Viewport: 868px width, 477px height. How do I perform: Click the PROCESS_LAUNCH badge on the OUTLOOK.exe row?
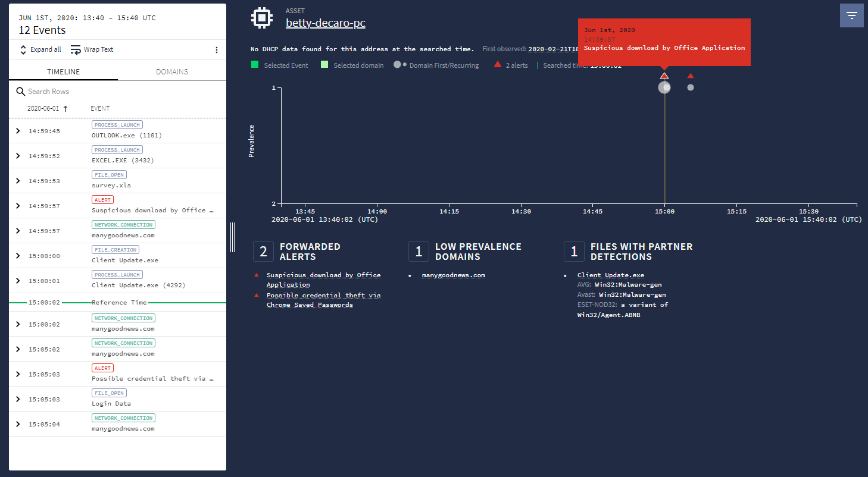coord(117,124)
